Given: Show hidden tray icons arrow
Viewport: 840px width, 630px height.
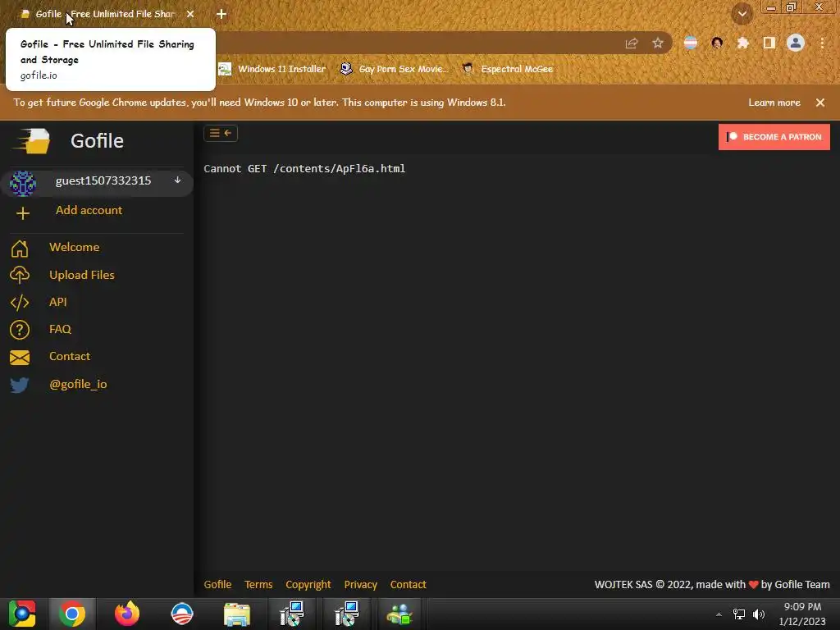Looking at the screenshot, I should (719, 614).
